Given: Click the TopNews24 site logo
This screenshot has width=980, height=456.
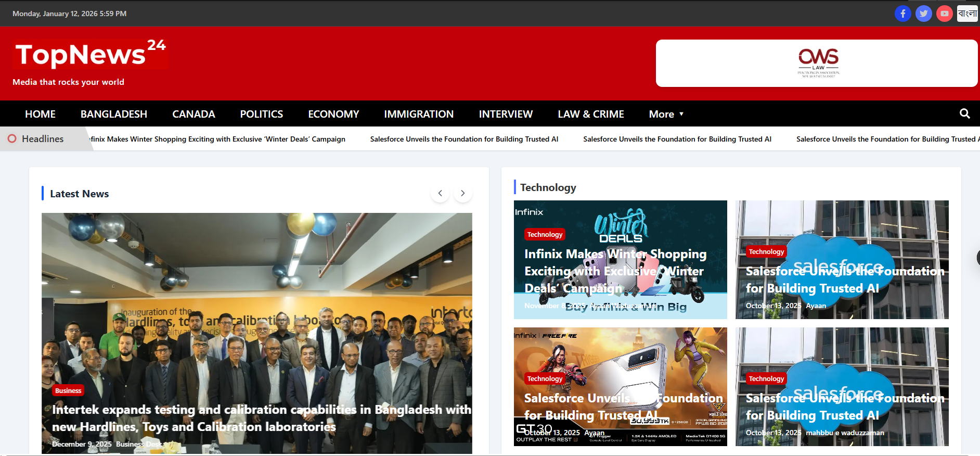Looking at the screenshot, I should click(x=91, y=54).
